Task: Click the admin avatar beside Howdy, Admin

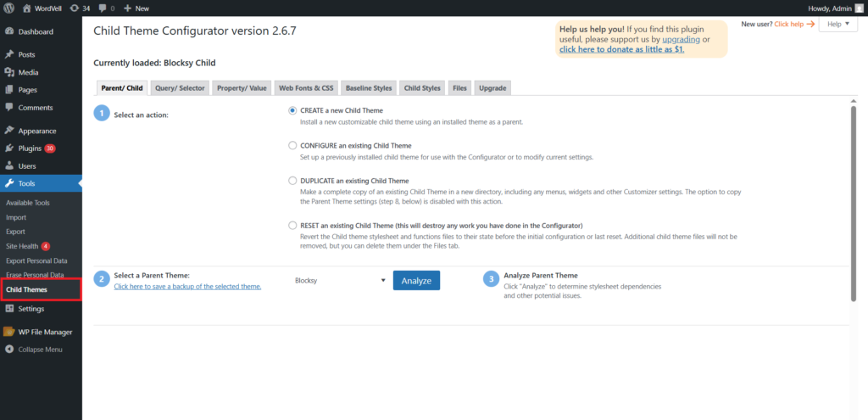Action: [x=859, y=8]
